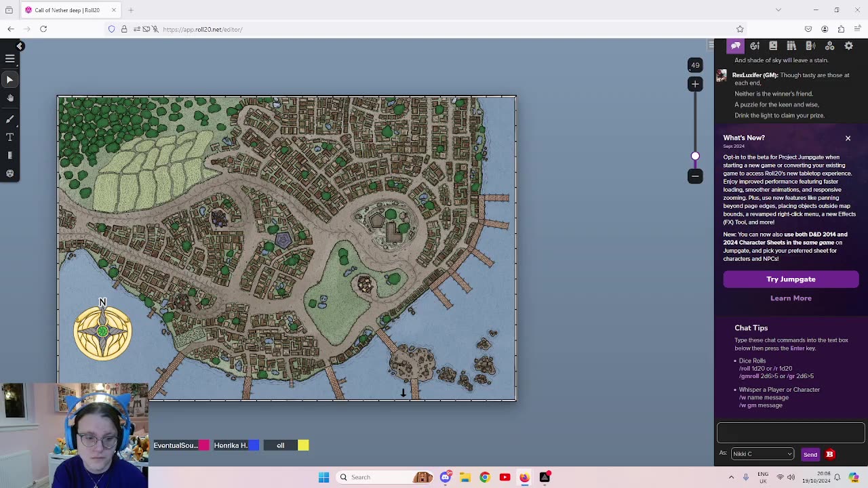The image size is (868, 488).
Task: Select the Ruler measure tool
Action: (x=10, y=155)
